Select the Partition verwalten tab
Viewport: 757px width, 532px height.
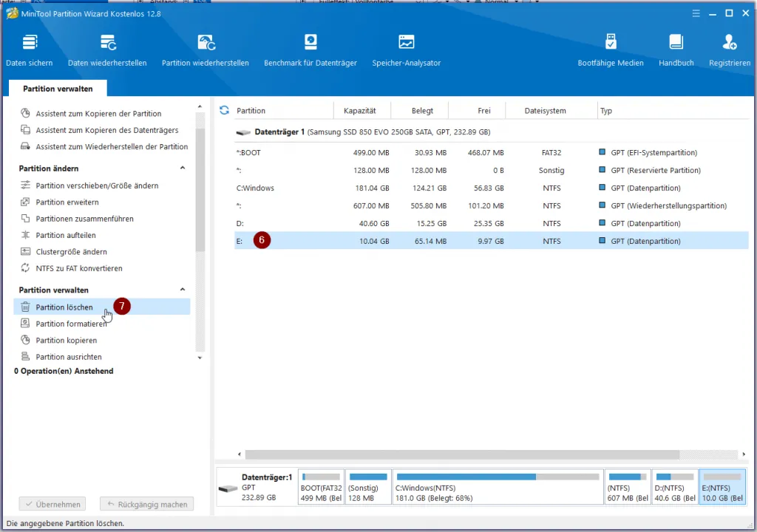click(x=58, y=89)
